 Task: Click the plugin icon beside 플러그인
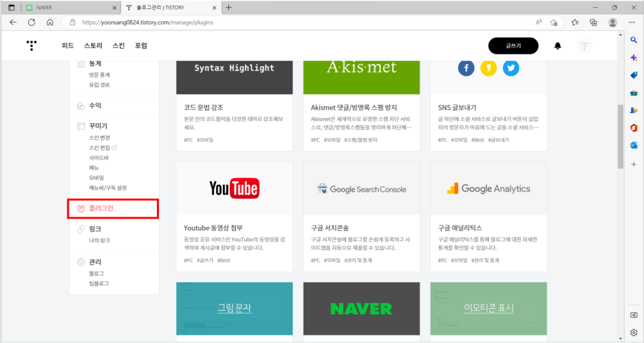(81, 208)
